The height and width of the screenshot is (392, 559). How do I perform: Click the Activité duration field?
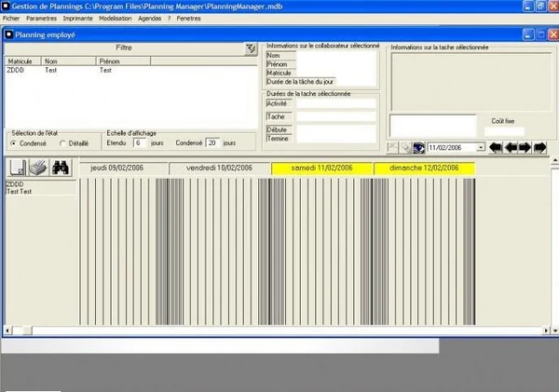[336, 103]
